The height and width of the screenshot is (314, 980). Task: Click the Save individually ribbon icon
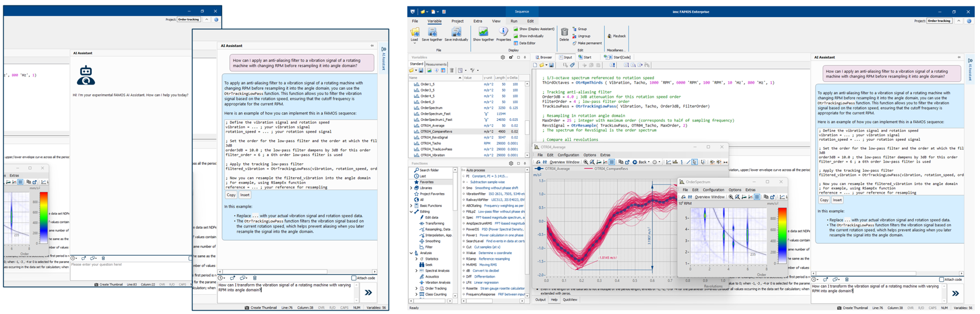pos(456,34)
